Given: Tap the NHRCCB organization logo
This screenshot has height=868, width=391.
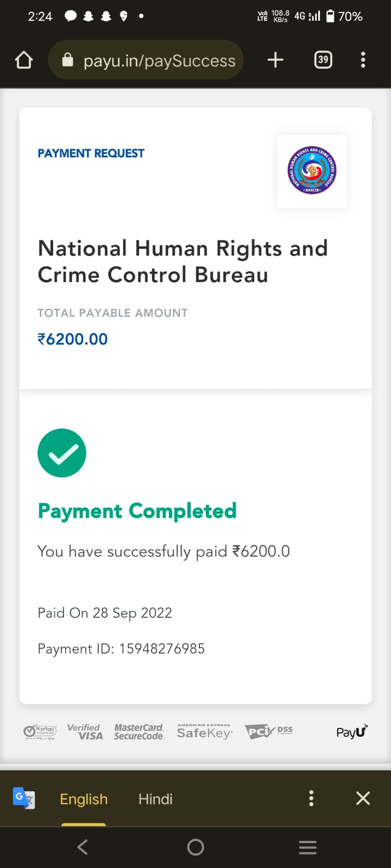Looking at the screenshot, I should coord(312,171).
